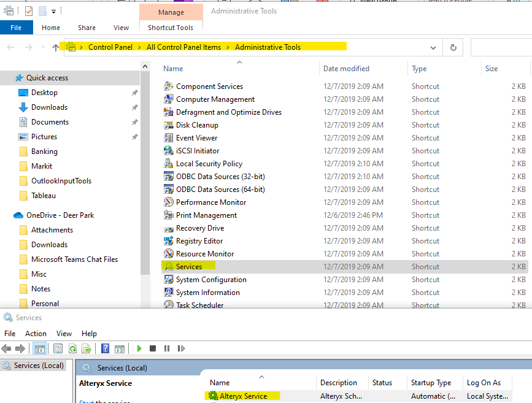Open the File tab in Explorer
This screenshot has width=532, height=403.
(x=16, y=28)
